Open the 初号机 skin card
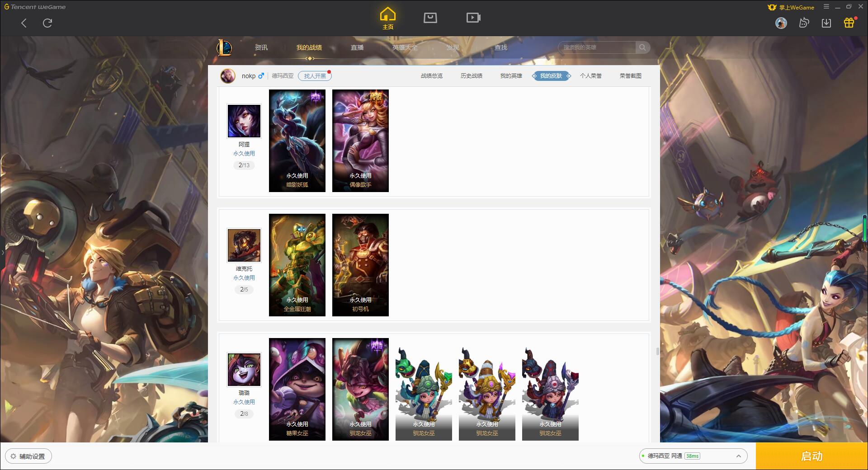 360,265
